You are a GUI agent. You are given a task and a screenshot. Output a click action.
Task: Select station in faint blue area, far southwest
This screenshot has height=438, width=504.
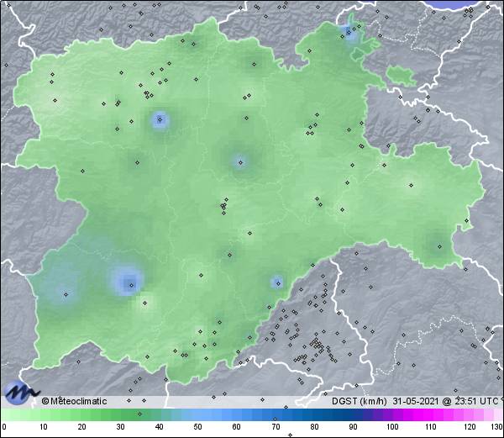66,294
